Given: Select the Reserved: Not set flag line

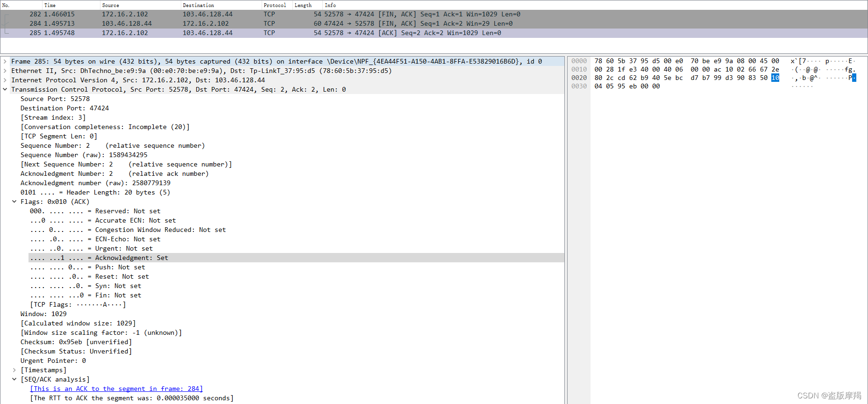Looking at the screenshot, I should [95, 211].
